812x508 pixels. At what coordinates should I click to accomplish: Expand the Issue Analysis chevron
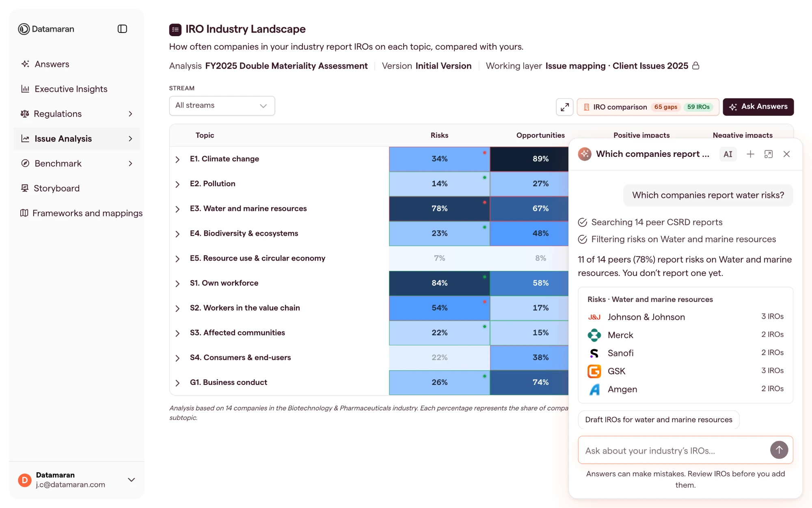point(130,139)
